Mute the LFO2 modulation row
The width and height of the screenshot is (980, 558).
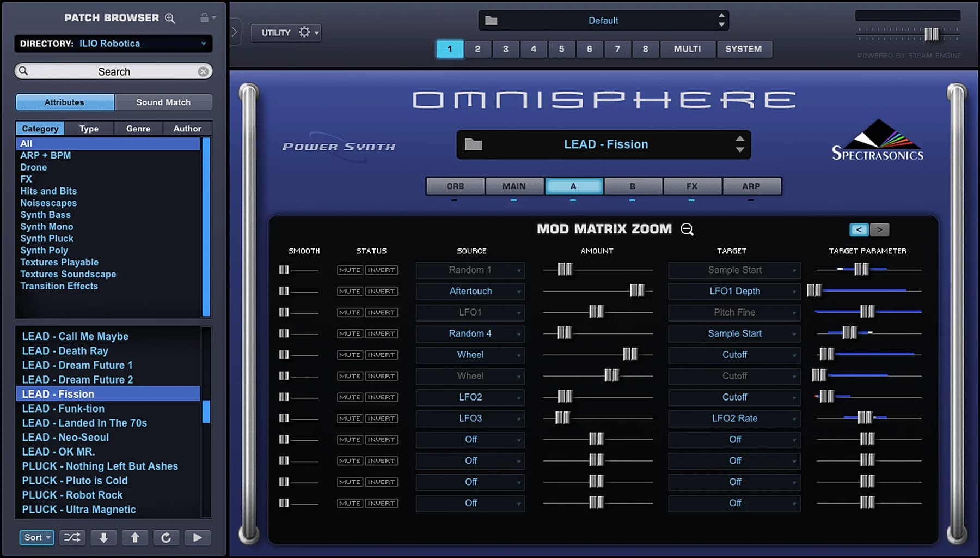pos(349,397)
